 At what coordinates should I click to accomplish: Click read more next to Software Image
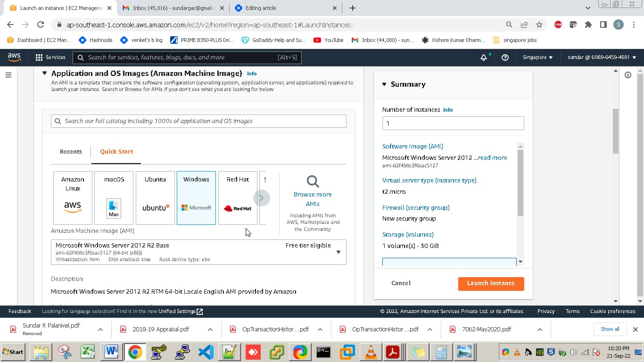coord(493,158)
